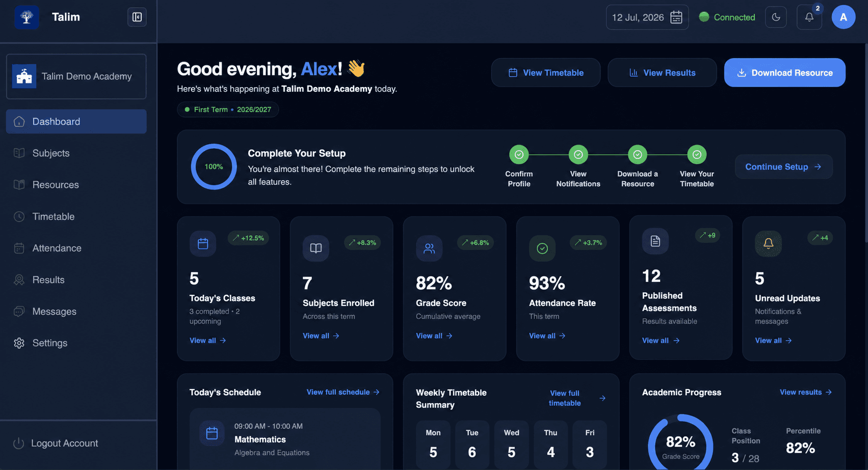868x470 pixels.
Task: Open View full timetable link
Action: [x=577, y=398]
